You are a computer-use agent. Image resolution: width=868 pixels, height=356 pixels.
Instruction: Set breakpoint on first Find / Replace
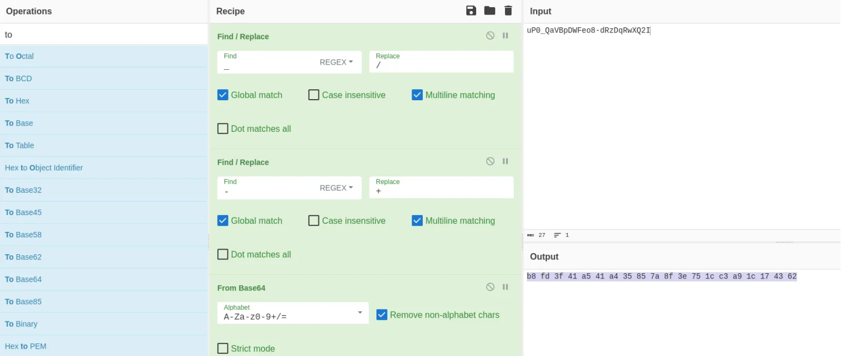505,36
